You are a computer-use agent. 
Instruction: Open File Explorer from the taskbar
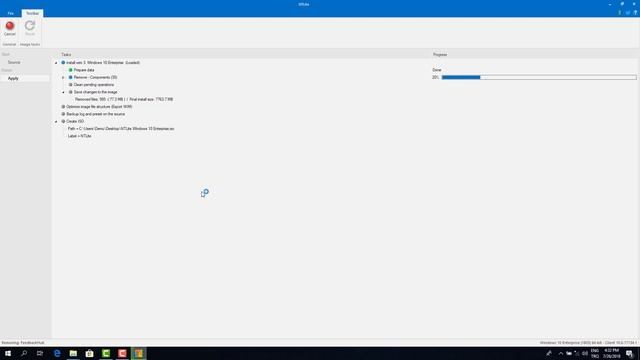73,353
